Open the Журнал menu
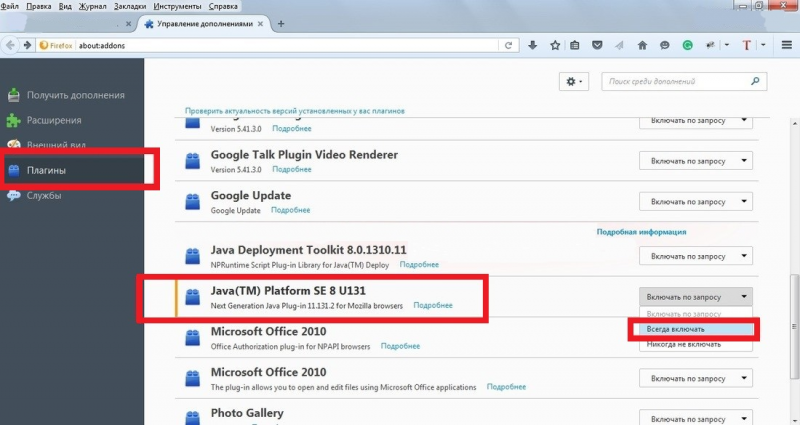 coord(92,6)
